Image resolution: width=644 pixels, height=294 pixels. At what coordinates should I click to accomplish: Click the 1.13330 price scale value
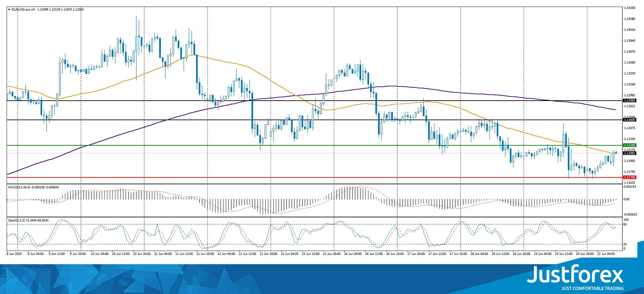pyautogui.click(x=629, y=73)
